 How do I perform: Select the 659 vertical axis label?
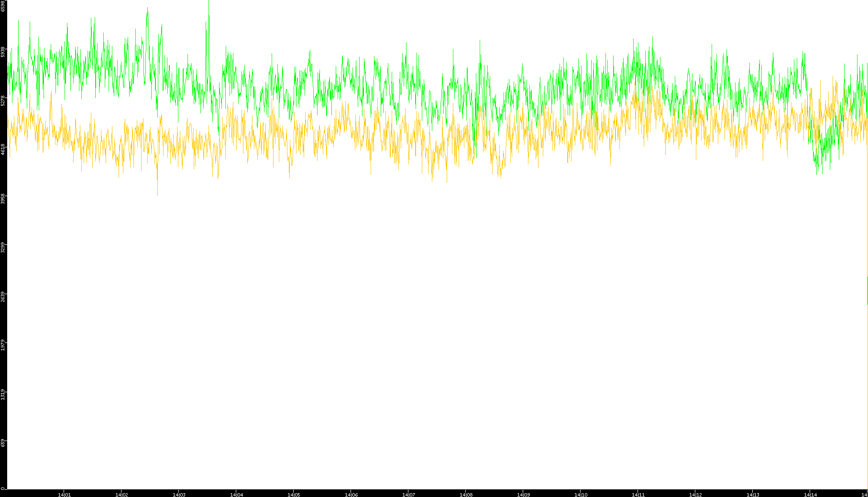(x=3, y=443)
